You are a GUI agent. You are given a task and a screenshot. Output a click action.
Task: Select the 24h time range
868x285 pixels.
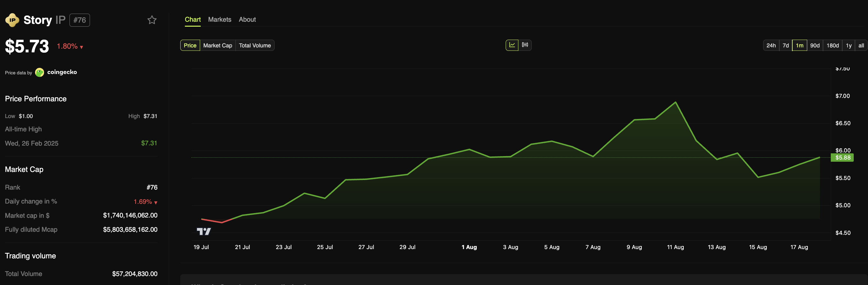[771, 45]
